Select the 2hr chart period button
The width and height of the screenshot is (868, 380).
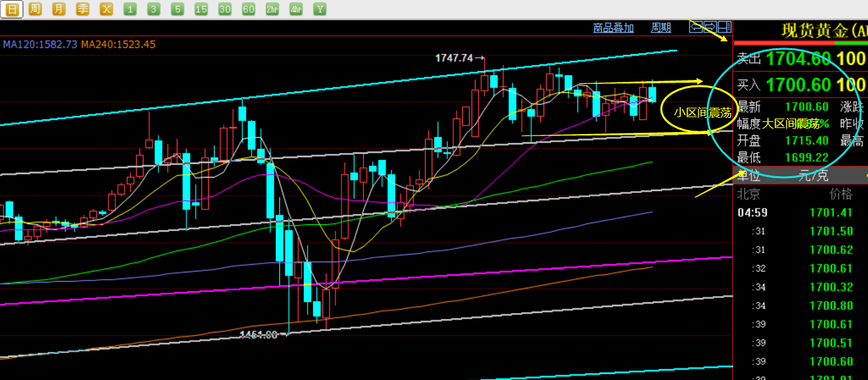pyautogui.click(x=272, y=9)
